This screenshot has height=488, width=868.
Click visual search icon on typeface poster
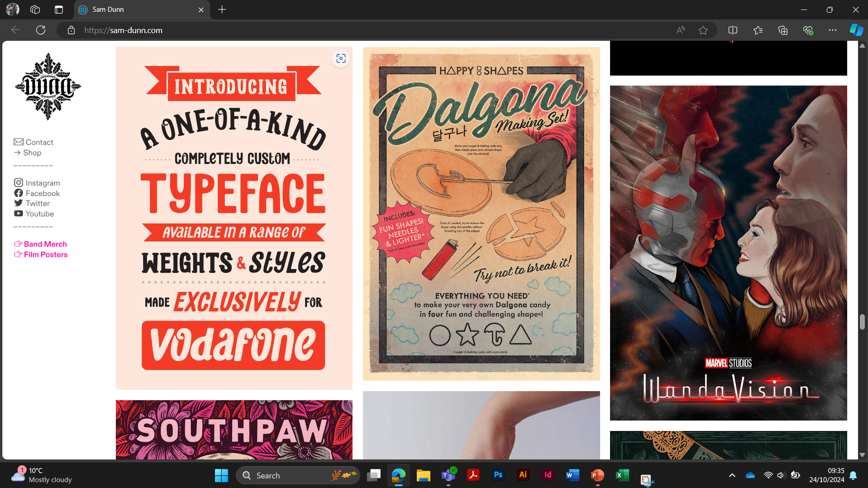pyautogui.click(x=341, y=58)
